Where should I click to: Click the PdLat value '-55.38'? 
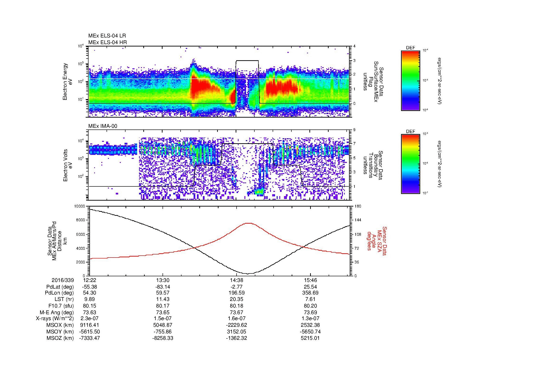coord(90,287)
